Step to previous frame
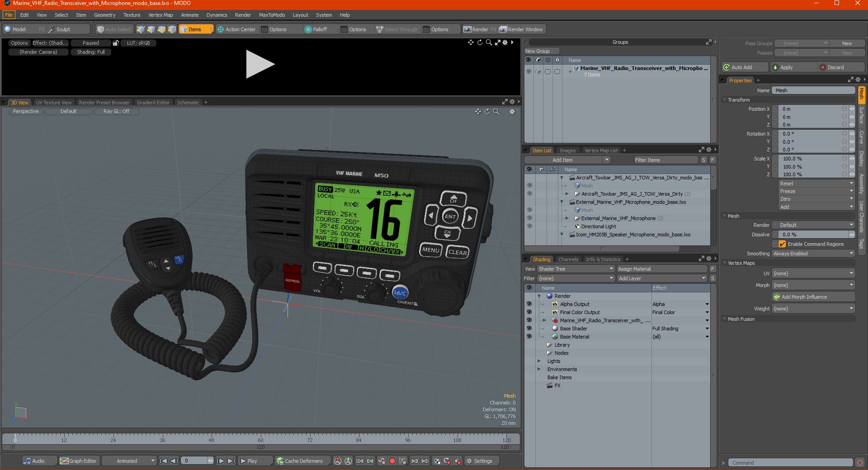The width and height of the screenshot is (868, 470). click(174, 461)
